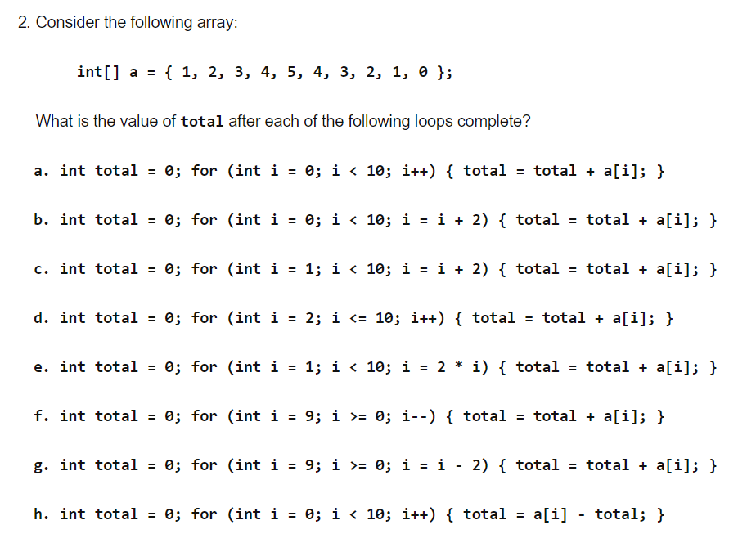Click the closing brace of array initializer
The height and width of the screenshot is (543, 756).
click(441, 72)
